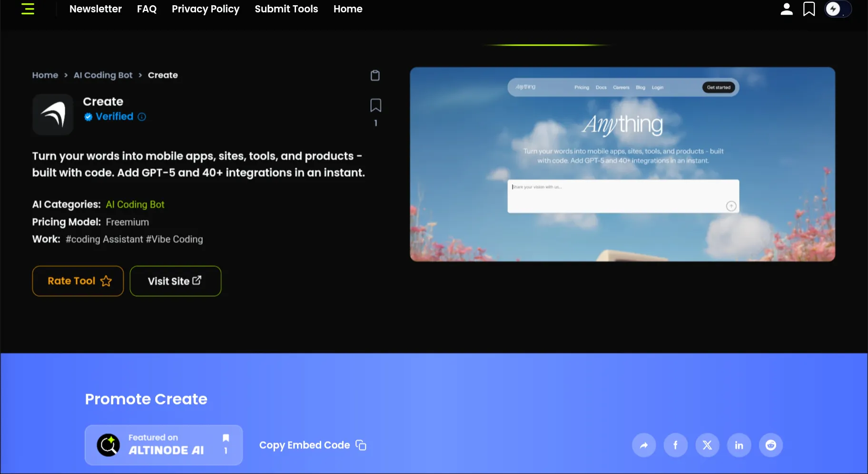Screen dimensions: 868x474
Task: Copy embed code via the copy icon
Action: tap(361, 445)
